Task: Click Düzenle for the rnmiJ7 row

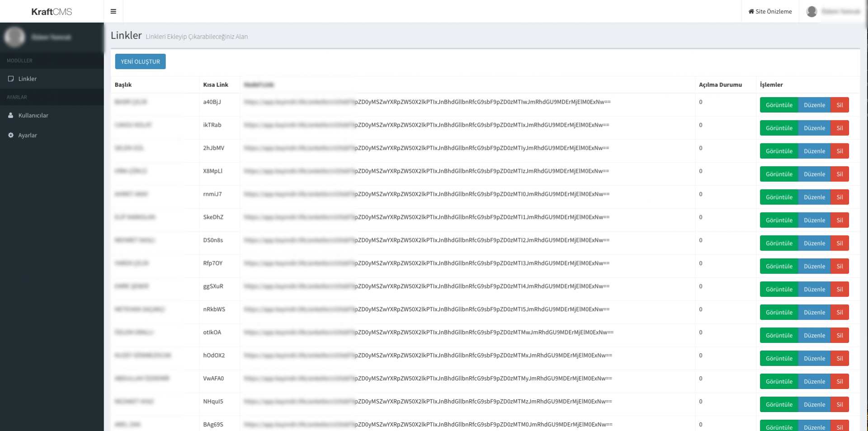Action: (814, 197)
